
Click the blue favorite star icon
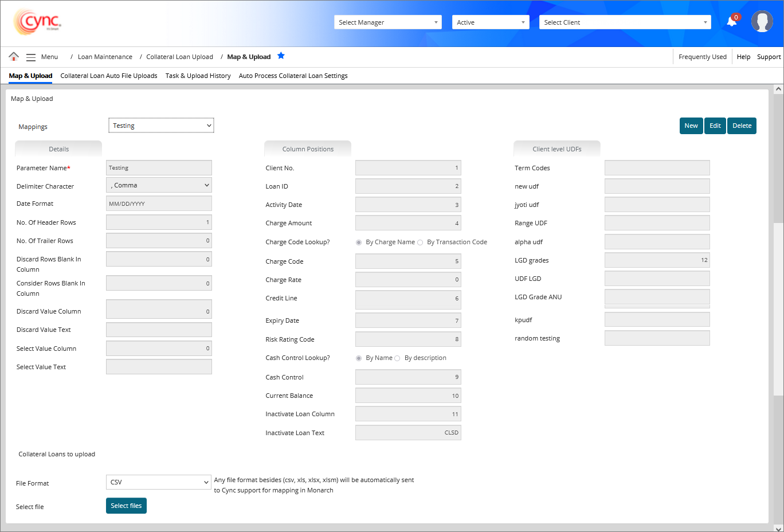click(281, 56)
